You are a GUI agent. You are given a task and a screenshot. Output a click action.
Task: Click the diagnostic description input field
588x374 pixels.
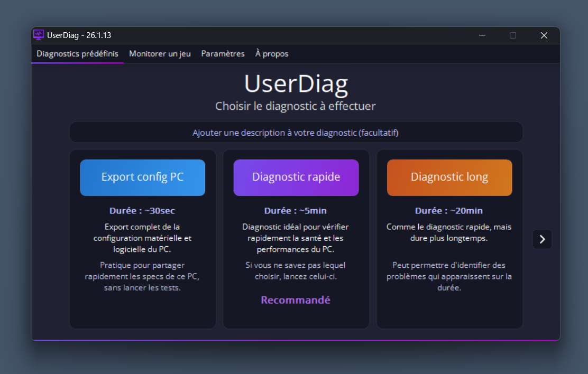point(296,133)
